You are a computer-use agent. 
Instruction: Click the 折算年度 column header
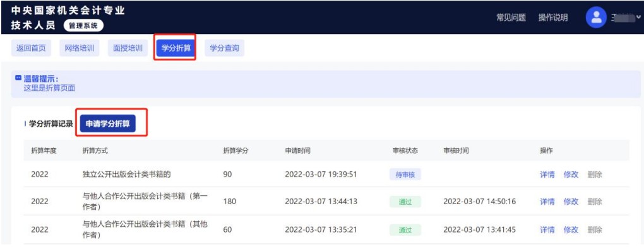click(44, 151)
